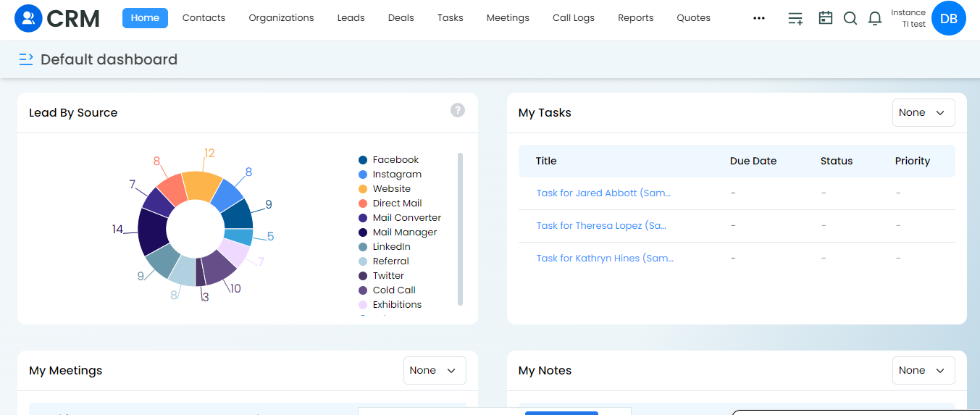Screen dimensions: 980x415
Task: Click the legend scrollbar
Action: [x=460, y=229]
